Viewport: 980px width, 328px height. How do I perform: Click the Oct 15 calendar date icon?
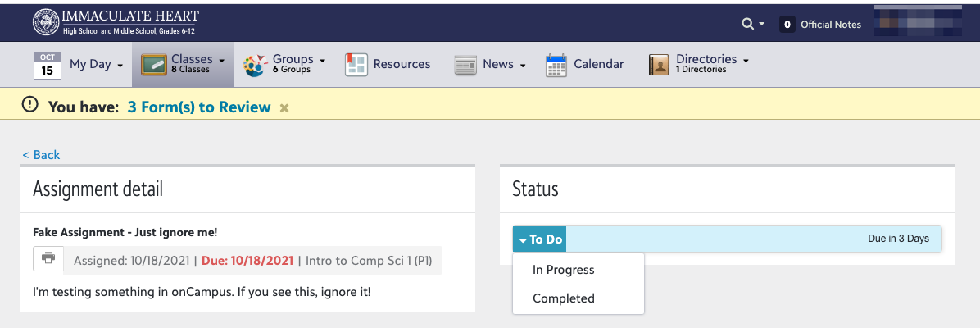pyautogui.click(x=48, y=65)
